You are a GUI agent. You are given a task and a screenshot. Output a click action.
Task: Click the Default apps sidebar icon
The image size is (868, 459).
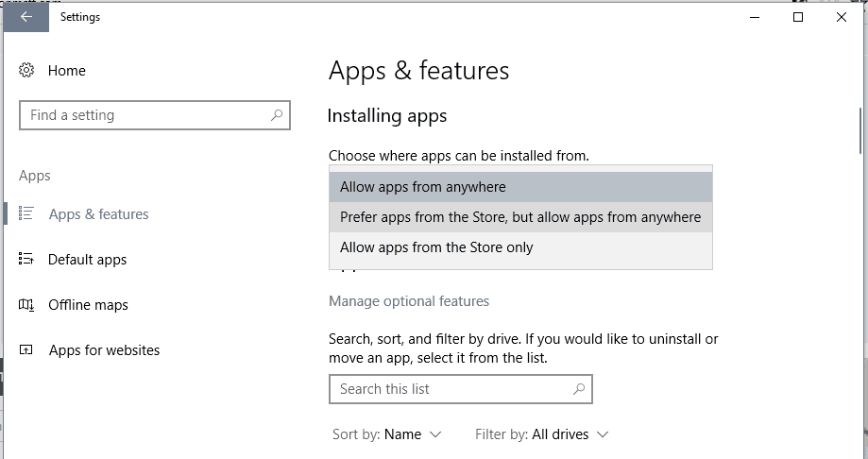click(x=26, y=259)
